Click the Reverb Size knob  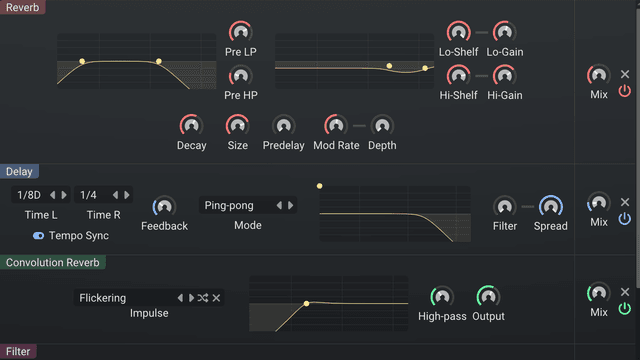coord(237,126)
